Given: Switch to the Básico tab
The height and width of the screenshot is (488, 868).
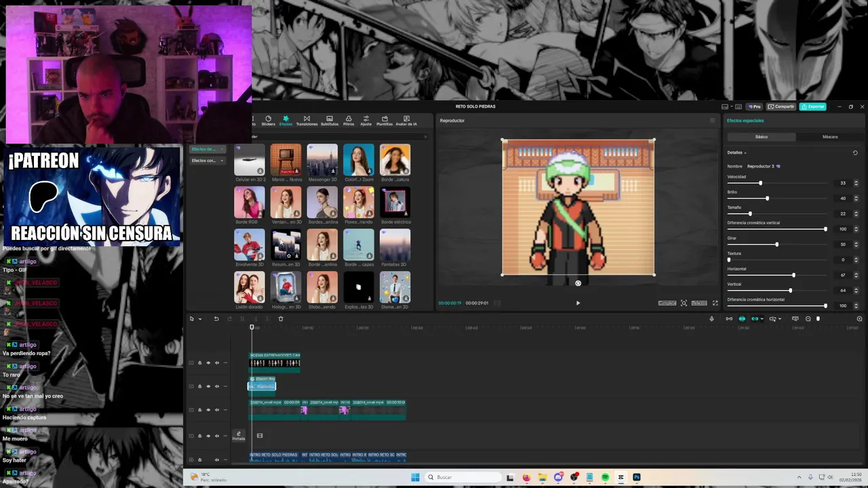Looking at the screenshot, I should (x=762, y=137).
